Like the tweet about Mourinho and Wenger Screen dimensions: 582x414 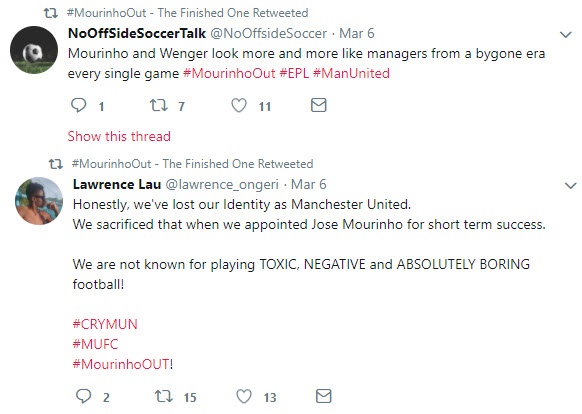[239, 105]
